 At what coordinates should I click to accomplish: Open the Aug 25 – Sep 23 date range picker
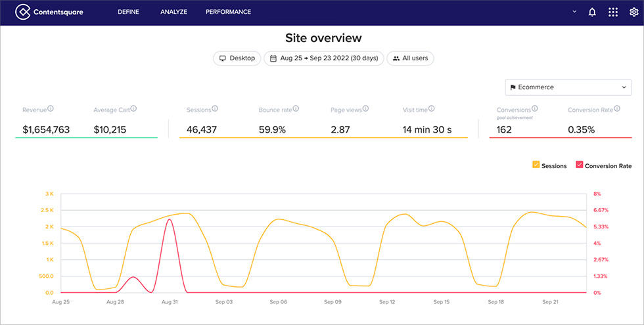pyautogui.click(x=323, y=58)
